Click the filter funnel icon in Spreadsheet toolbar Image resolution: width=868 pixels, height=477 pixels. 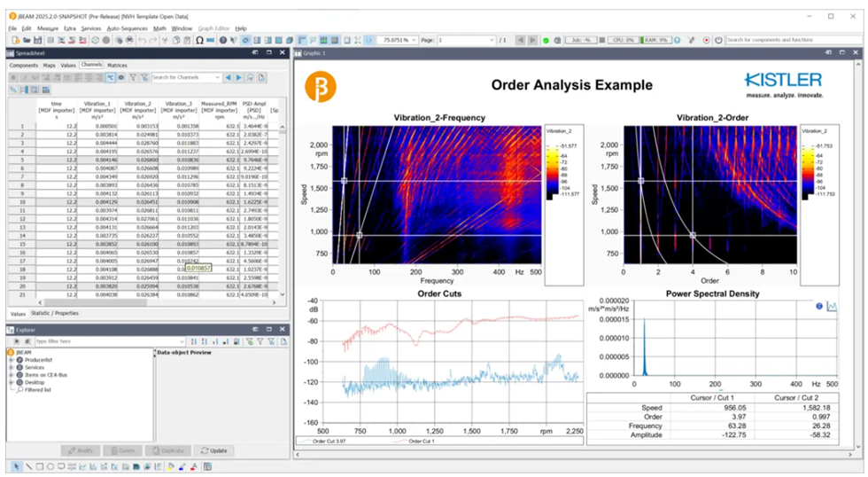click(134, 78)
